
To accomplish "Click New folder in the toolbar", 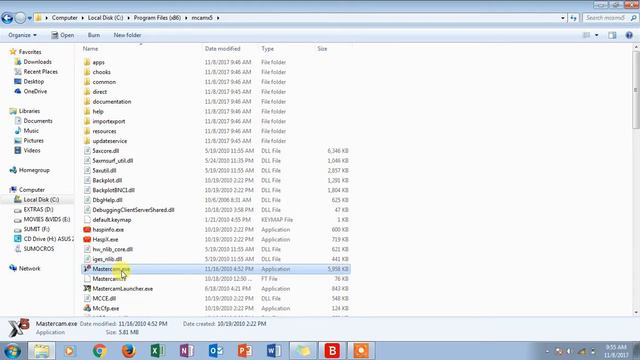I will coord(127,36).
